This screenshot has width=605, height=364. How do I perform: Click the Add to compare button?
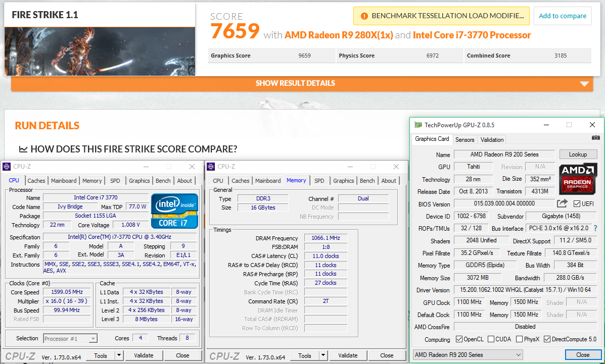pyautogui.click(x=562, y=16)
